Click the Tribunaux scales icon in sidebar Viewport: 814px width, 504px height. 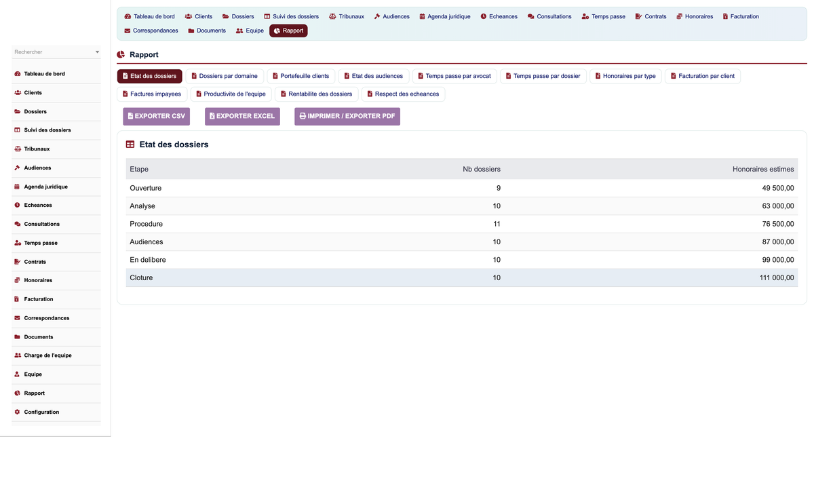pos(17,149)
